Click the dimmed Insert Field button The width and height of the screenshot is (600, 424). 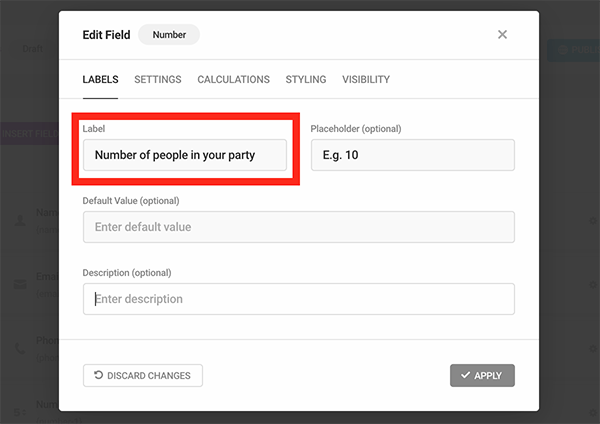[x=28, y=133]
